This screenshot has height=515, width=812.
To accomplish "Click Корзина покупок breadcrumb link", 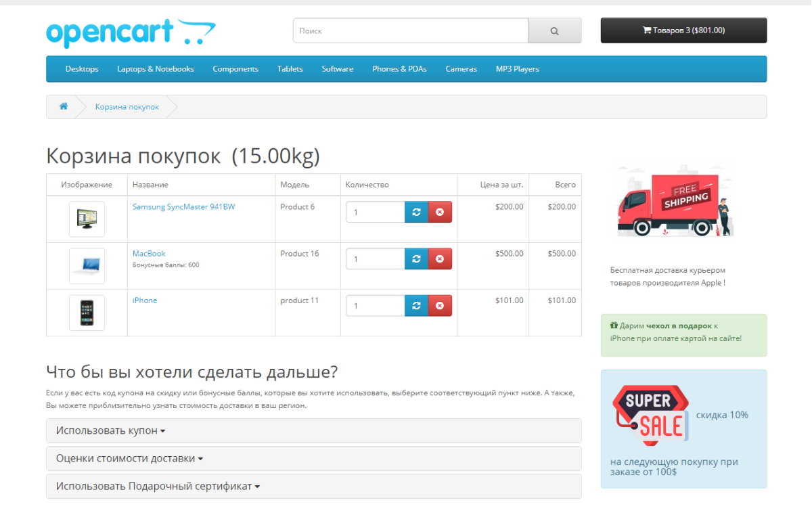I will click(127, 107).
